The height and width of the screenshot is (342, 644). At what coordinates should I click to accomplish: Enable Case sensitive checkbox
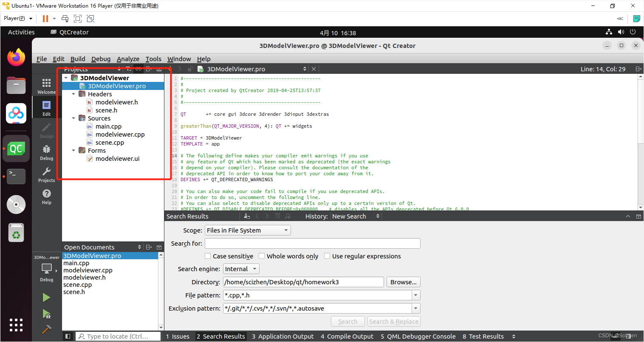click(208, 256)
